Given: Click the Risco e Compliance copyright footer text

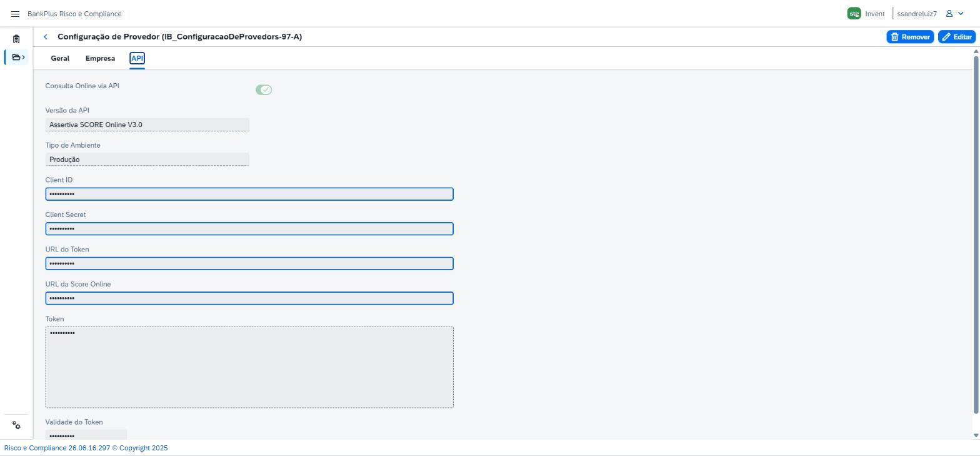Looking at the screenshot, I should tap(86, 448).
